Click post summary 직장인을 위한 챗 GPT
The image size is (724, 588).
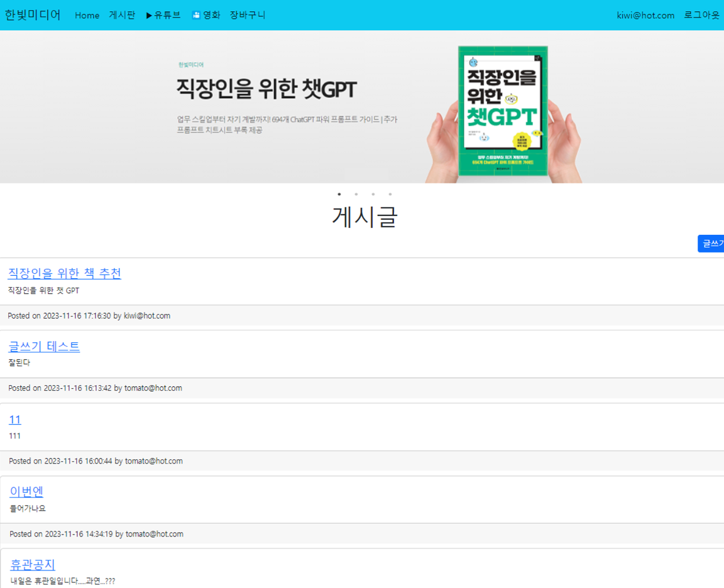pos(43,290)
